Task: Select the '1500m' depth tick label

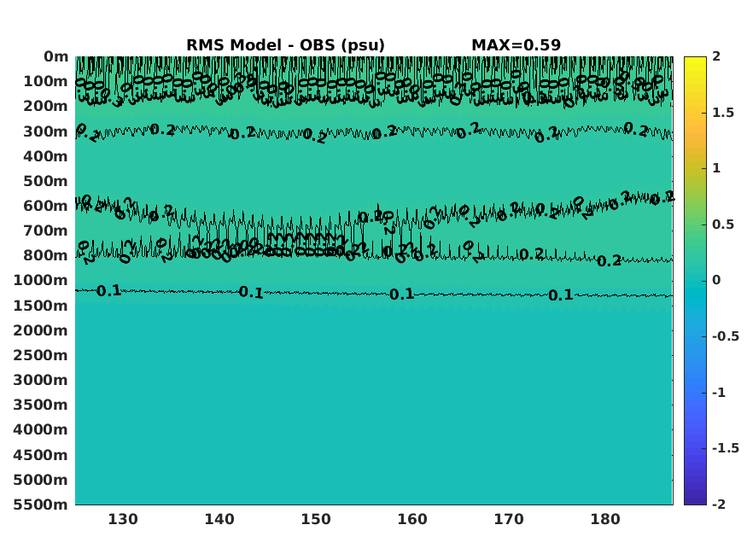Action: click(x=40, y=306)
